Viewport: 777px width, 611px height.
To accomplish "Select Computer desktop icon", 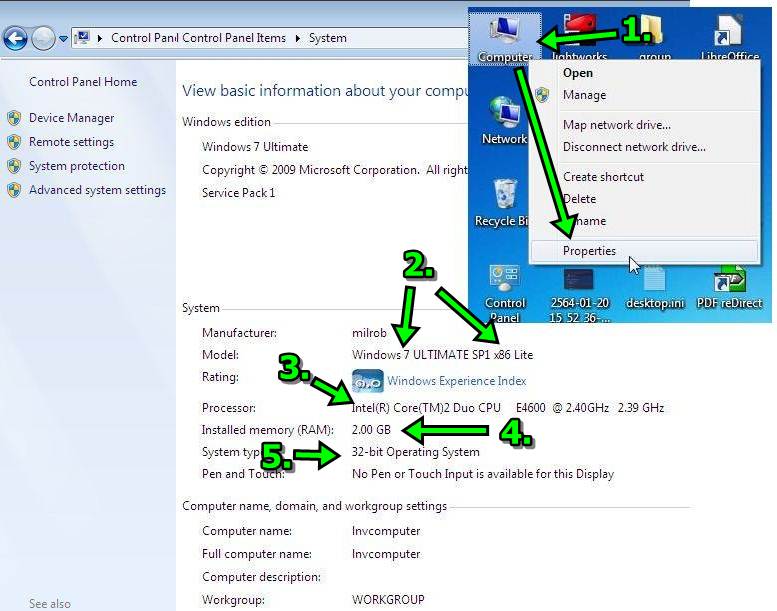I will click(505, 39).
